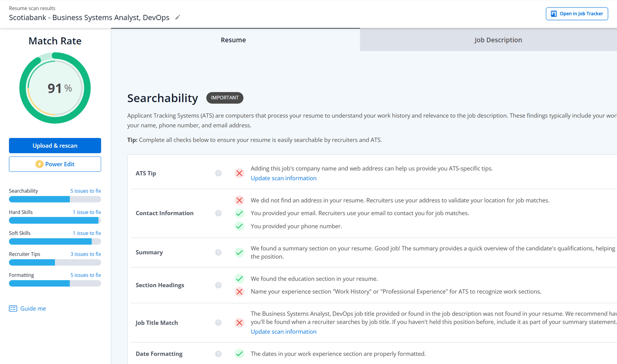Viewport: 617px width, 364px height.
Task: Click the ATS Tip row label
Action: pyautogui.click(x=146, y=173)
